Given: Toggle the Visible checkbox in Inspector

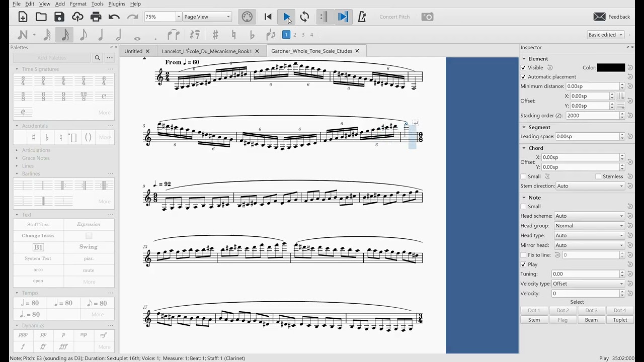Looking at the screenshot, I should tap(523, 67).
